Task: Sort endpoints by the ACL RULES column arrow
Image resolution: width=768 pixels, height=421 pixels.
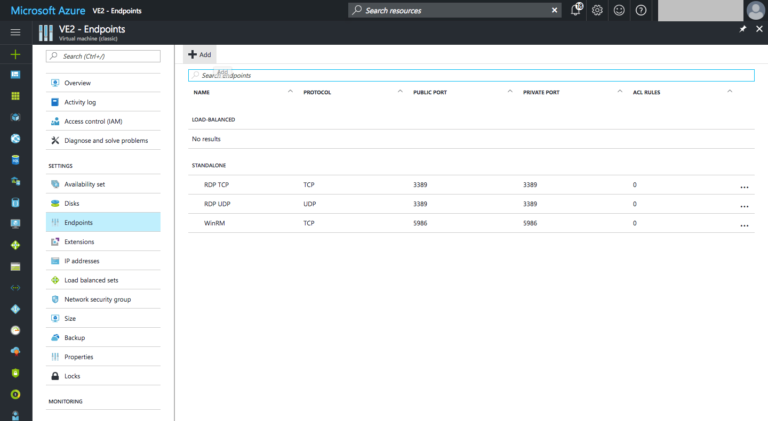Action: pyautogui.click(x=729, y=92)
